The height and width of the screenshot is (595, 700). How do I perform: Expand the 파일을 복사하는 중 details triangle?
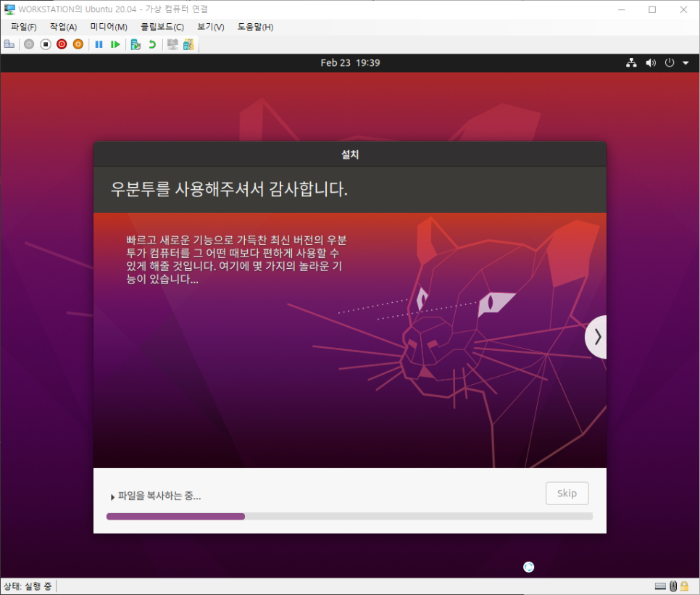112,497
